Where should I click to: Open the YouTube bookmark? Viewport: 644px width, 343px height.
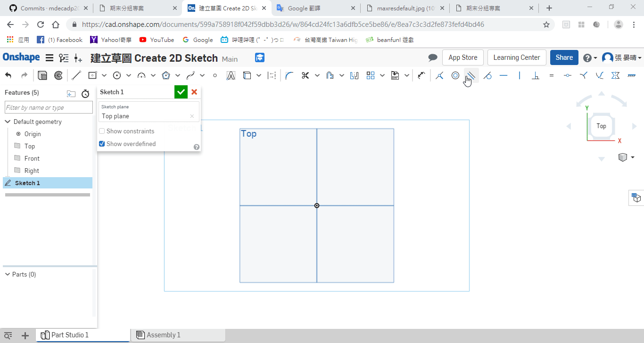[157, 40]
